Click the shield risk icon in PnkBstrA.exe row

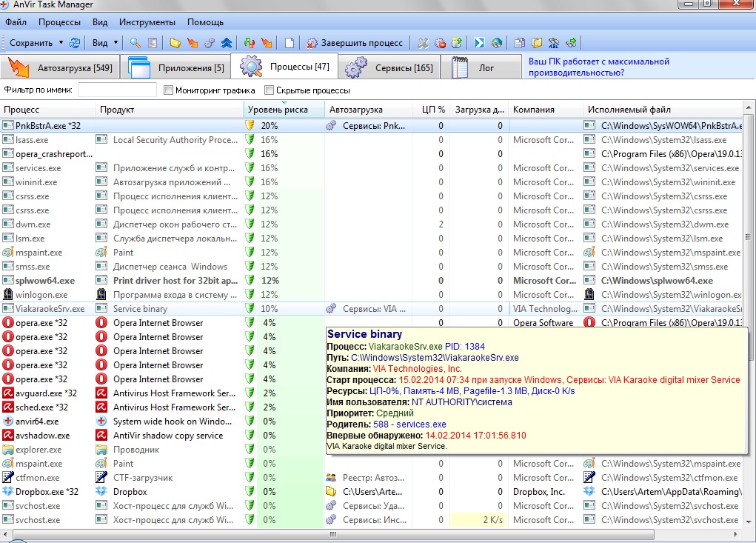click(x=250, y=125)
